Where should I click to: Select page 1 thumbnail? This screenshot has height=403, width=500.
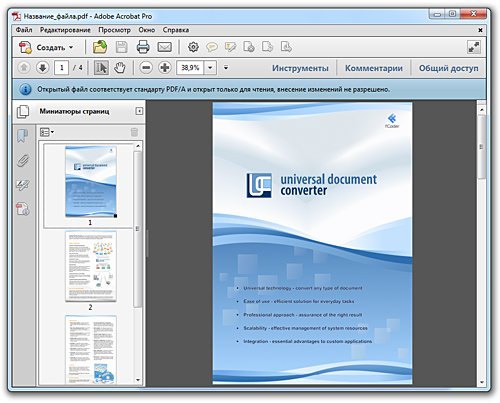[x=91, y=182]
